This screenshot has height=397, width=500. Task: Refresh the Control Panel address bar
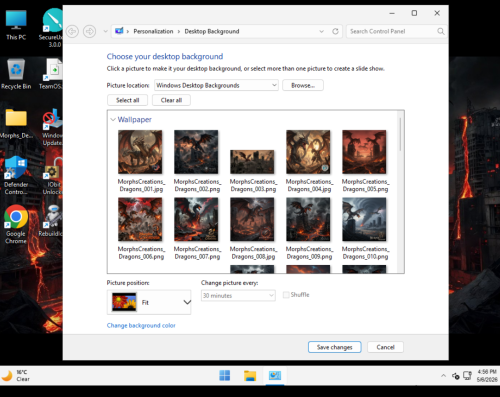tap(335, 31)
